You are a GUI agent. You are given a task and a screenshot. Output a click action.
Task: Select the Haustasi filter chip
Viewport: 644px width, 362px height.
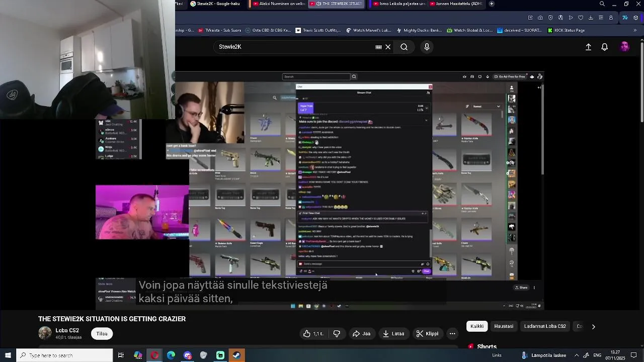coord(504,326)
